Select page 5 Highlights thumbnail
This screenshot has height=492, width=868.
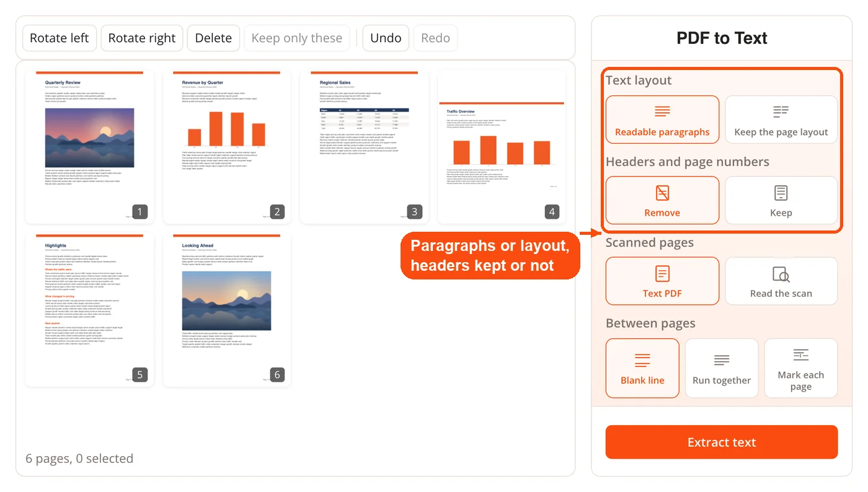89,310
